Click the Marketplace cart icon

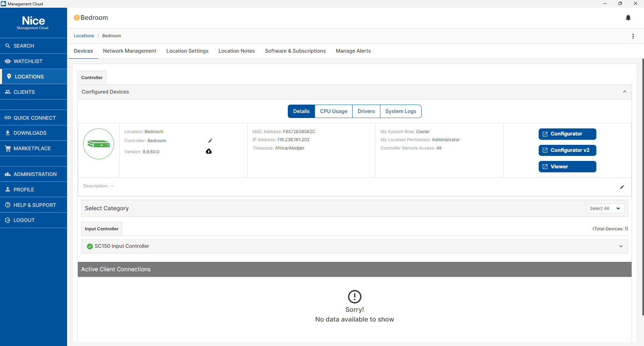tap(8, 148)
